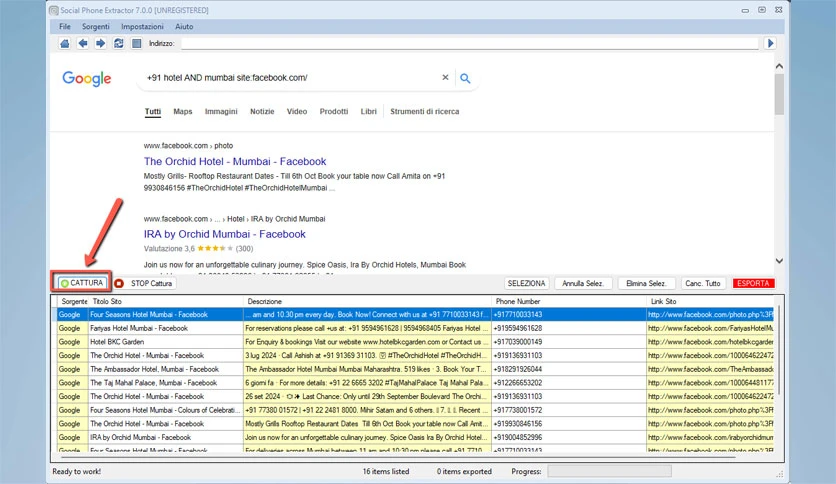
Task: Switch to Google Maps tab
Action: point(182,111)
